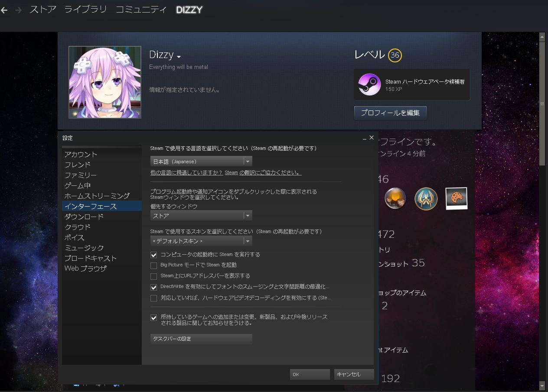Click the ョップのアイテム label
The image size is (548, 392).
pyautogui.click(x=402, y=293)
